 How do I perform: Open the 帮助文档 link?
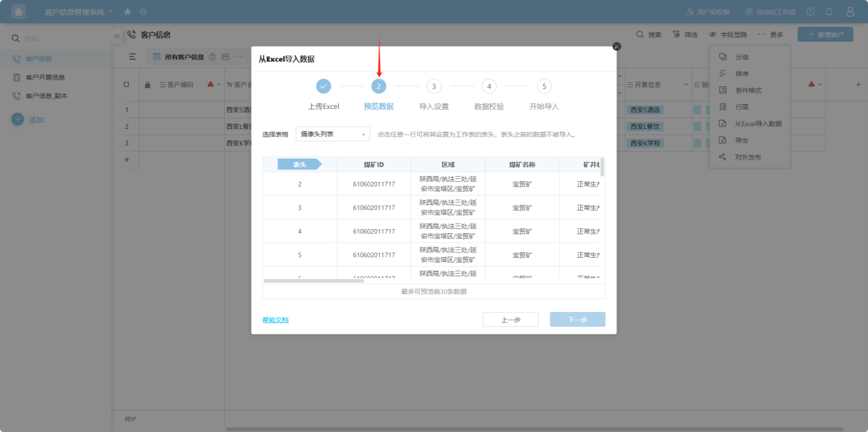coord(276,320)
